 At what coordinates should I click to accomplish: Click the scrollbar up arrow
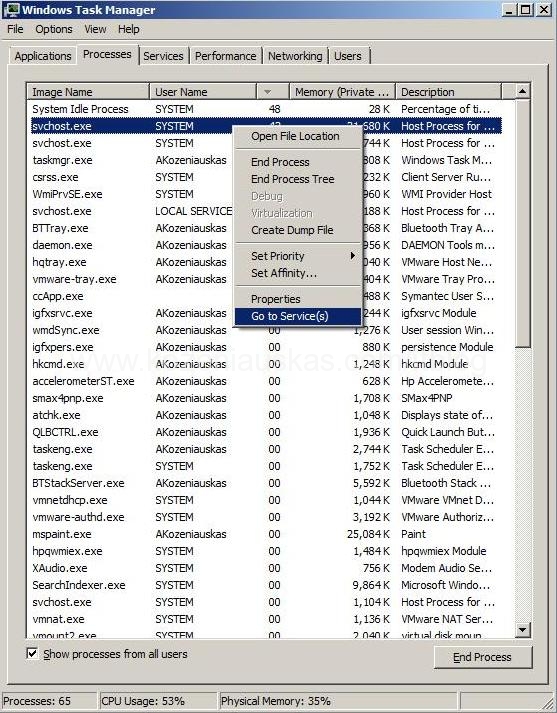click(x=522, y=91)
